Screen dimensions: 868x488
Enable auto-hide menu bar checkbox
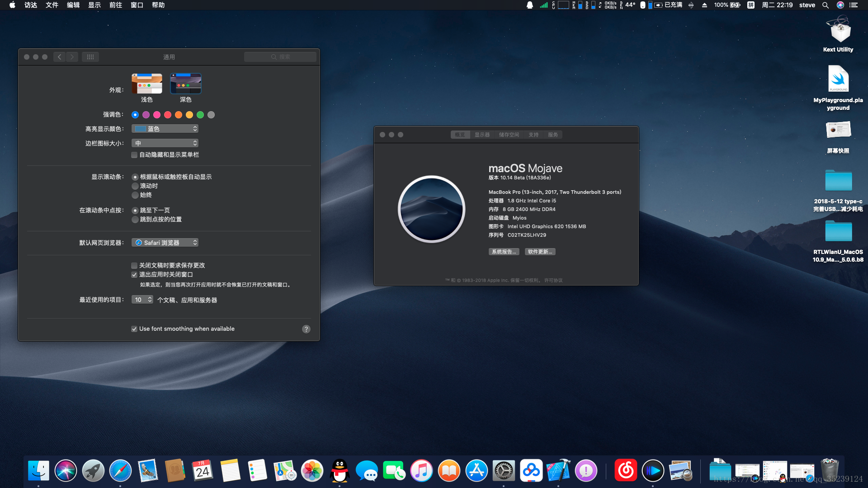click(134, 155)
